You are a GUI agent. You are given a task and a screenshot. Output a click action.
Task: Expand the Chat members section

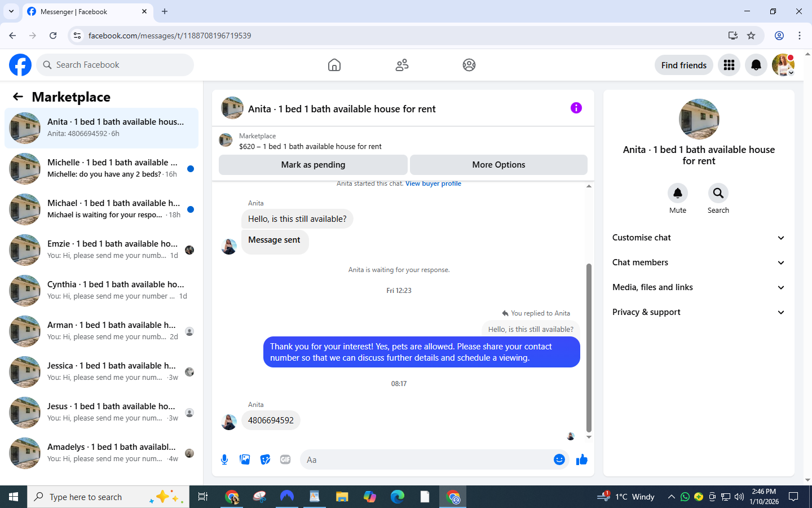[699, 262]
